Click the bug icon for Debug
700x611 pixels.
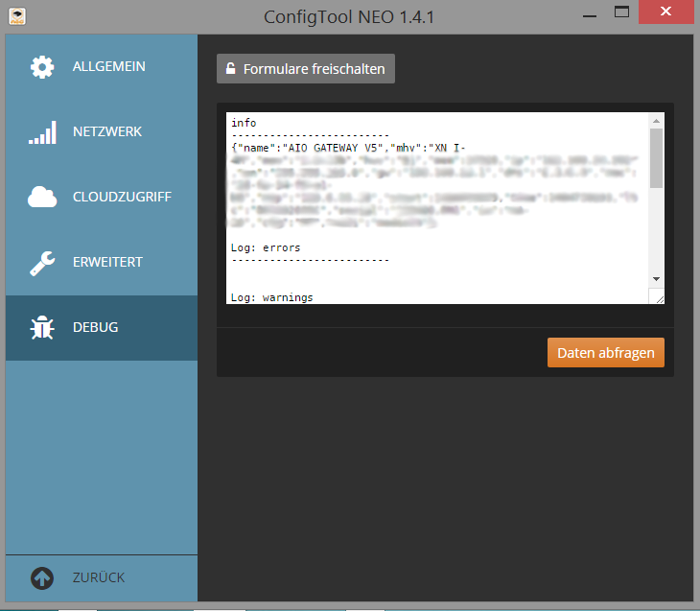click(x=42, y=328)
